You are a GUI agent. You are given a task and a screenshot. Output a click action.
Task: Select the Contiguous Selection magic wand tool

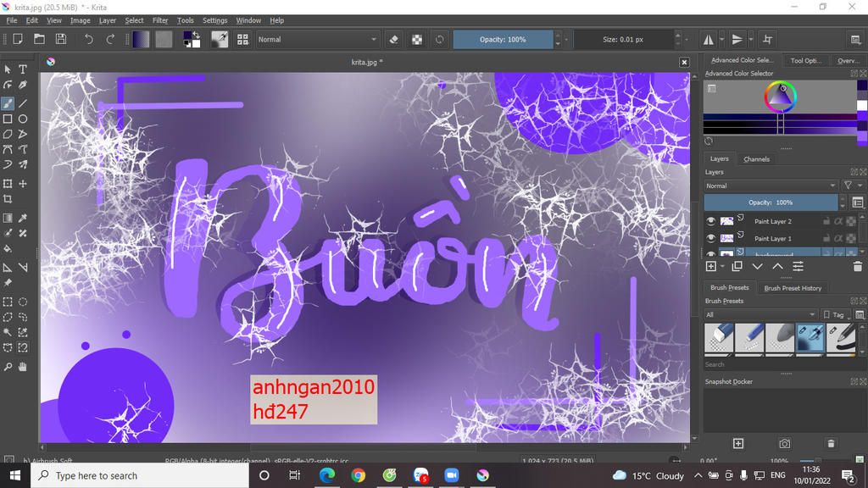8,332
